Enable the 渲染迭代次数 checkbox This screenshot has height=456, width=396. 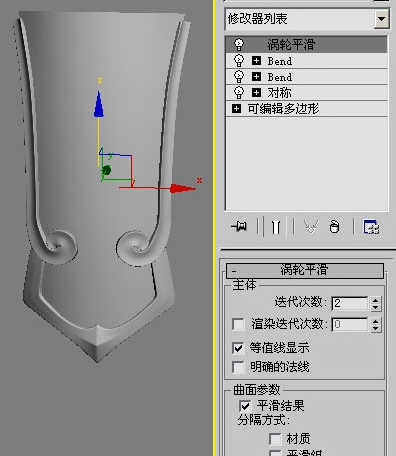[x=238, y=324]
